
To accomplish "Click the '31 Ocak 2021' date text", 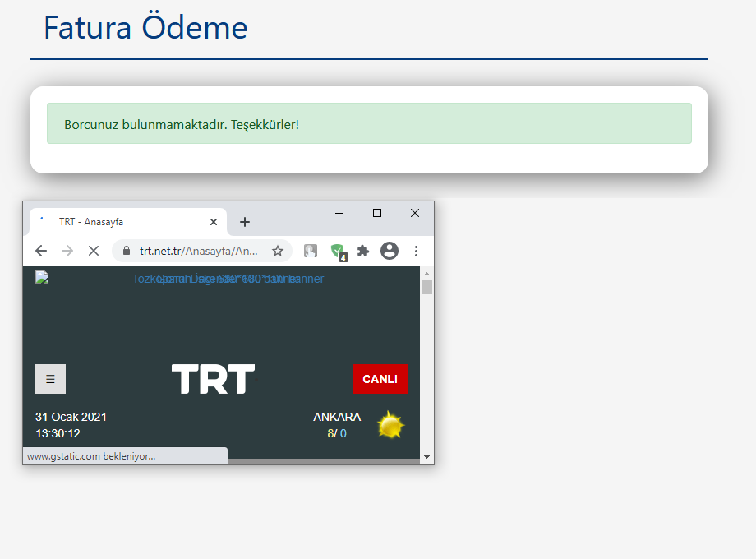I will (71, 417).
